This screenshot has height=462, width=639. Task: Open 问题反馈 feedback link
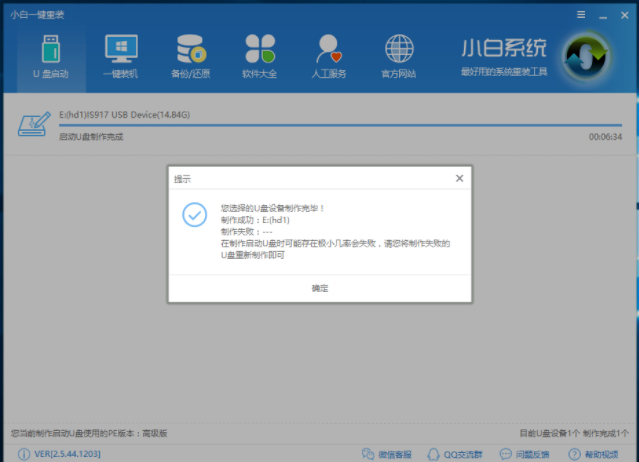(x=529, y=454)
